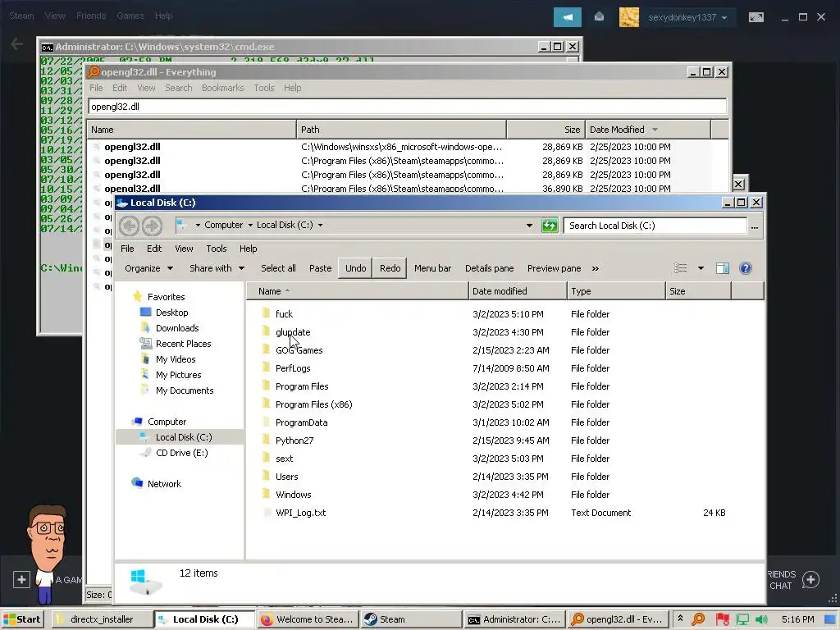The height and width of the screenshot is (630, 840).
Task: Click Steam add a game plus icon
Action: [21, 579]
